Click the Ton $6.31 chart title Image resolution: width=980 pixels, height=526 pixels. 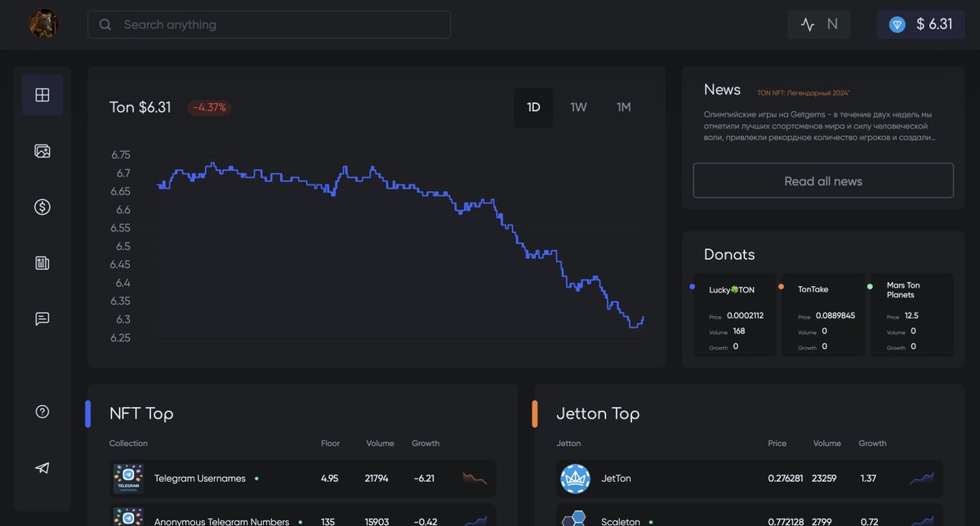140,108
